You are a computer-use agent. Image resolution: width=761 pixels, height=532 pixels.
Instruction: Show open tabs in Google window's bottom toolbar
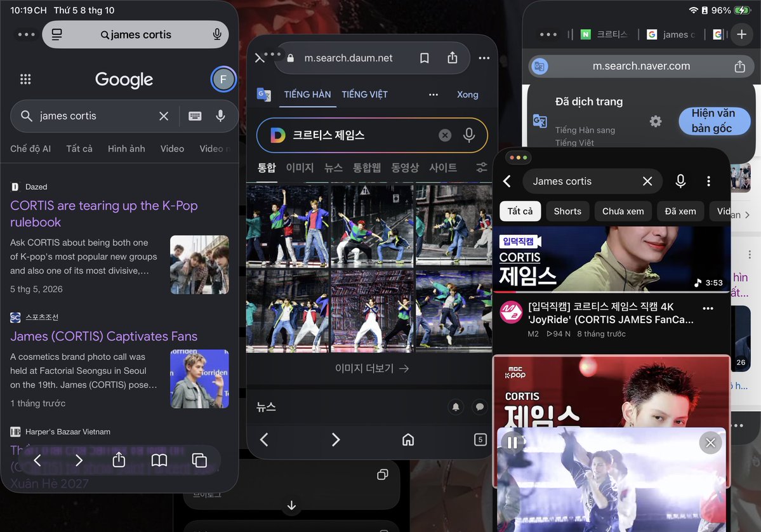(x=199, y=460)
